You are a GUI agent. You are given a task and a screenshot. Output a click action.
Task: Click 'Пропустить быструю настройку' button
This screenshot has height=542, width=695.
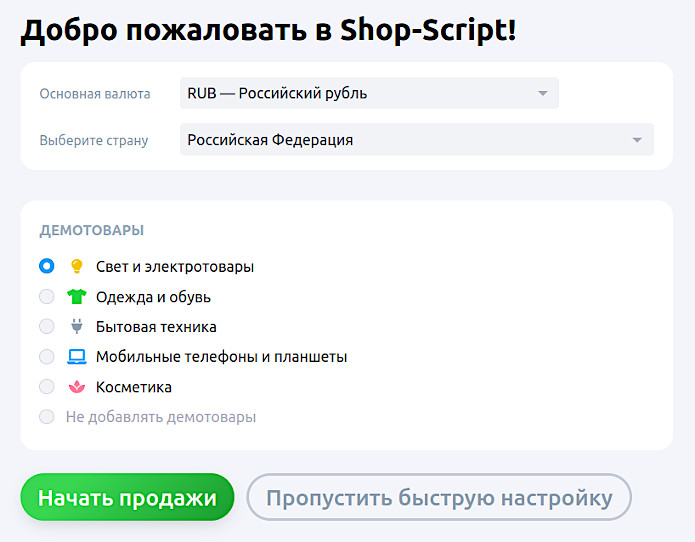[439, 498]
